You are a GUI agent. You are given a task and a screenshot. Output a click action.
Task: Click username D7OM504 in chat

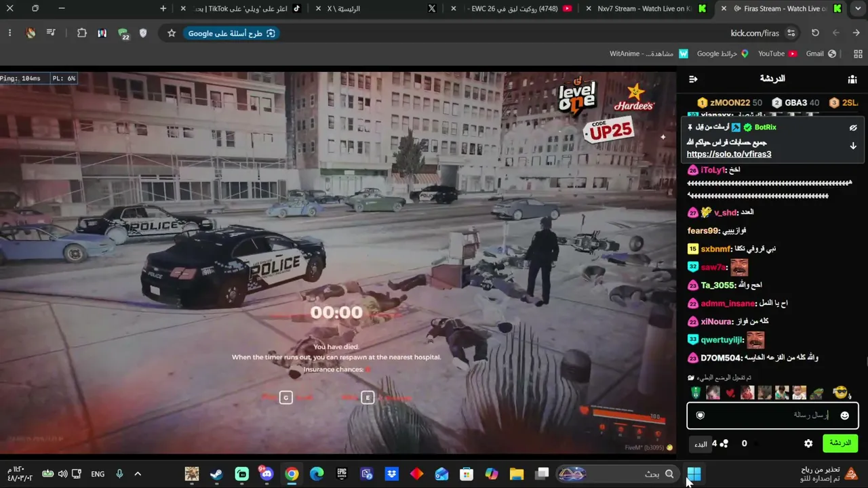722,358
